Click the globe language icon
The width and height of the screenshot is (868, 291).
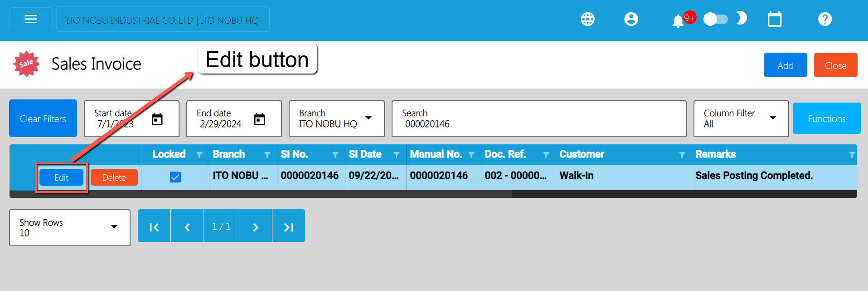pyautogui.click(x=587, y=19)
